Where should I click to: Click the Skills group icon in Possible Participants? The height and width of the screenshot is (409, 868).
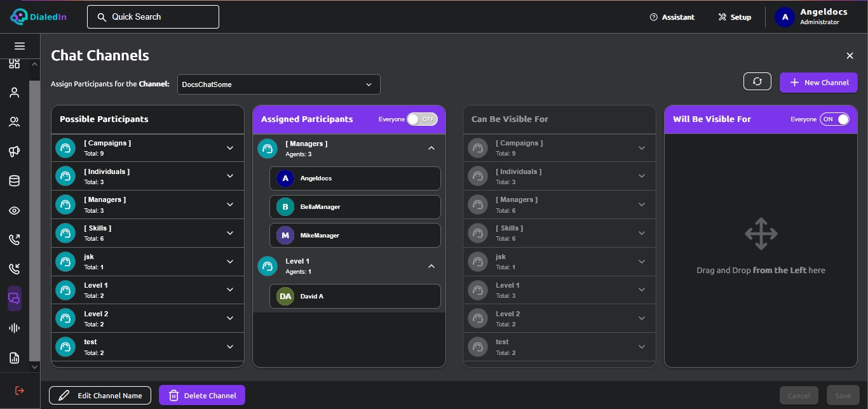click(x=65, y=233)
